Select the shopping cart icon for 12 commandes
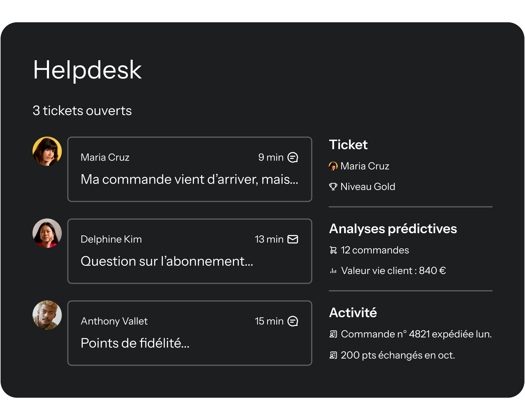This screenshot has height=420, width=525. (333, 250)
